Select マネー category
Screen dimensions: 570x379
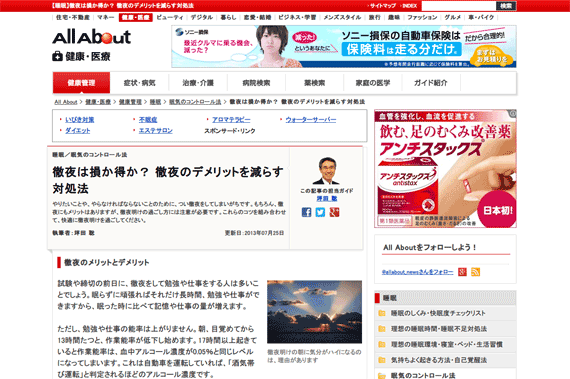[106, 17]
